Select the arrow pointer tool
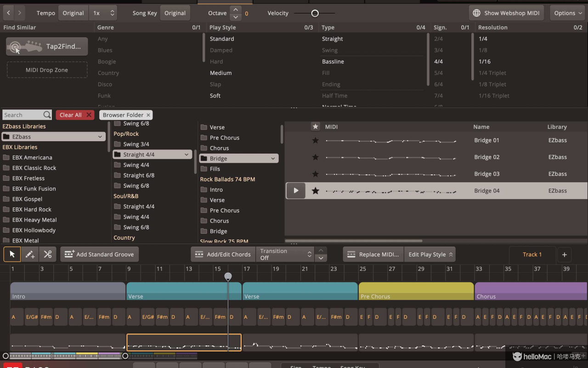588x368 pixels. pos(12,254)
